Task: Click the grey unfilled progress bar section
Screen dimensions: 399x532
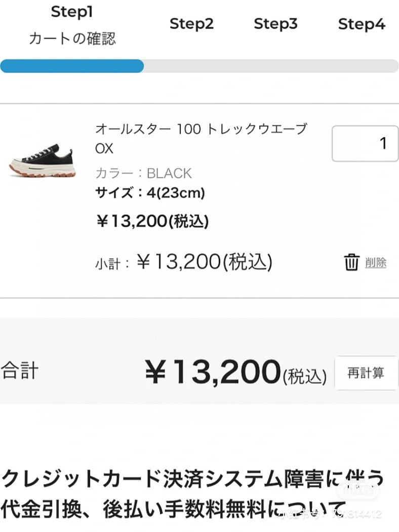Action: point(271,66)
